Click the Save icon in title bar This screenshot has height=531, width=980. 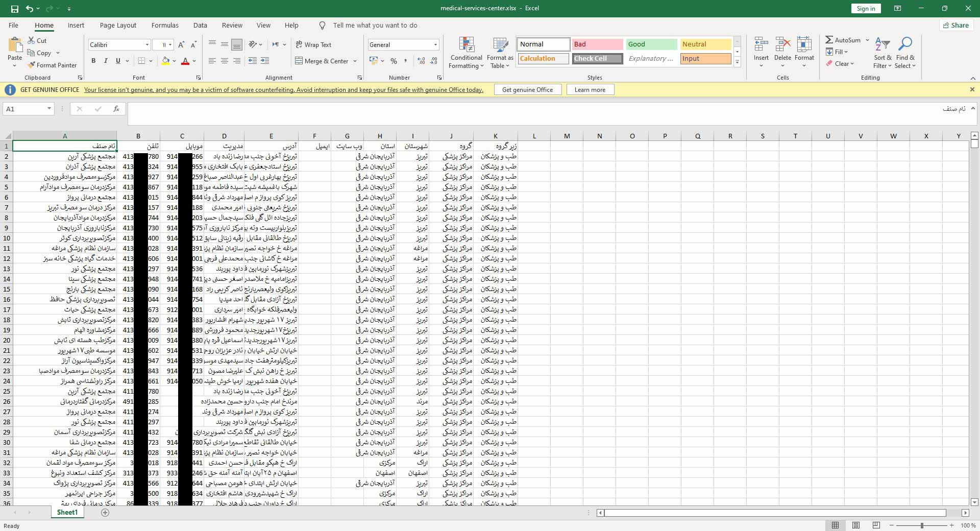(14, 9)
